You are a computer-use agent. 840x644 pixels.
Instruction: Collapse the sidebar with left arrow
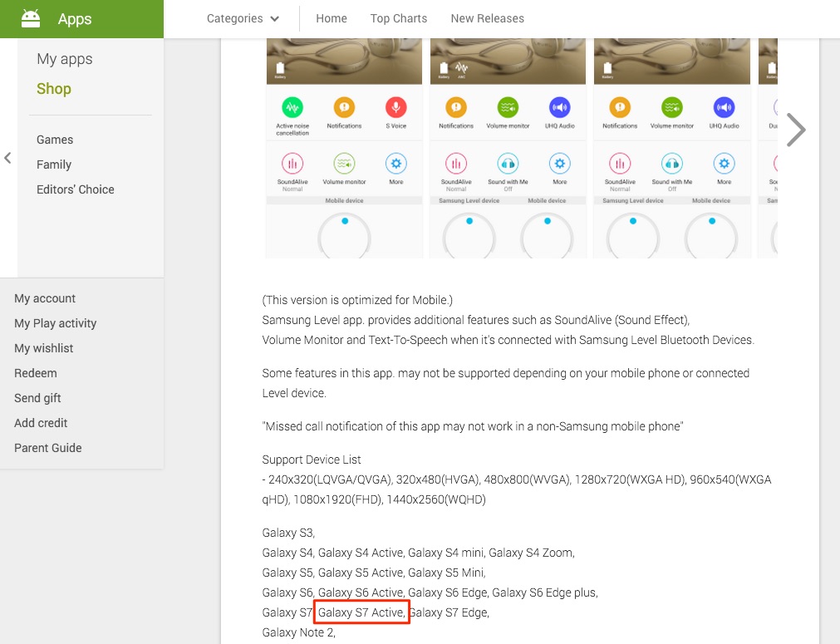tap(7, 158)
